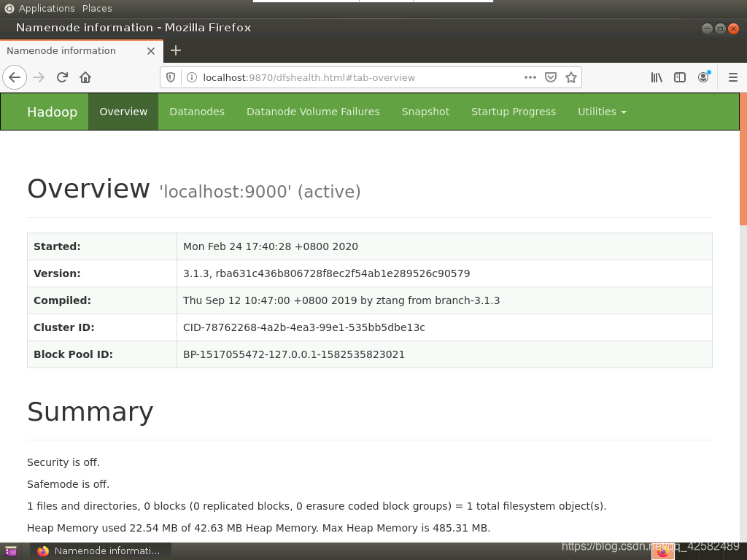The image size is (747, 560).
Task: Click the 'Block Pool ID:' label cell
Action: [x=102, y=354]
